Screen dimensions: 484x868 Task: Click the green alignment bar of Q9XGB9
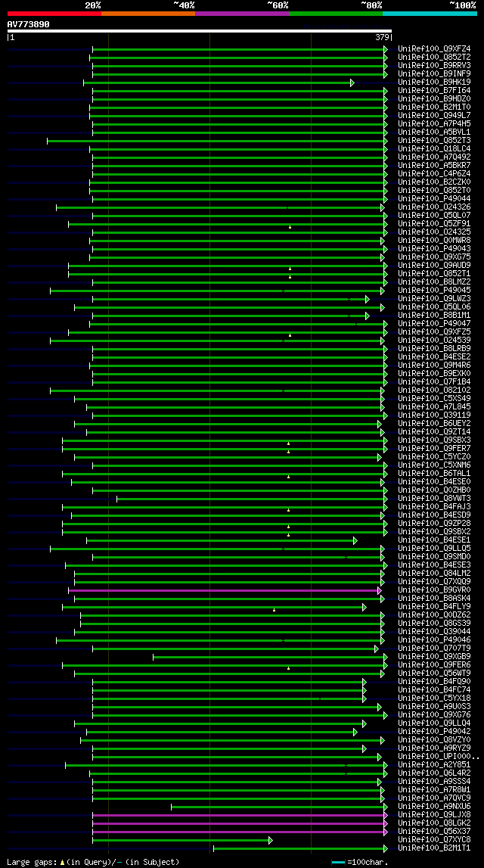tap(269, 657)
